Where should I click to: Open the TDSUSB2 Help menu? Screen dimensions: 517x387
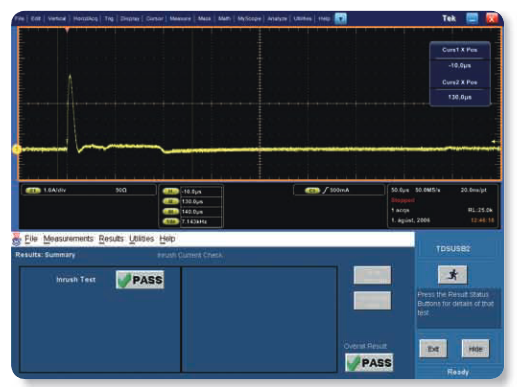(x=167, y=239)
